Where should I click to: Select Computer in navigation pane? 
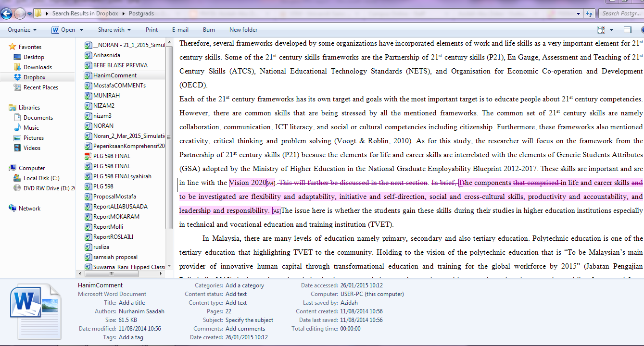tap(32, 168)
